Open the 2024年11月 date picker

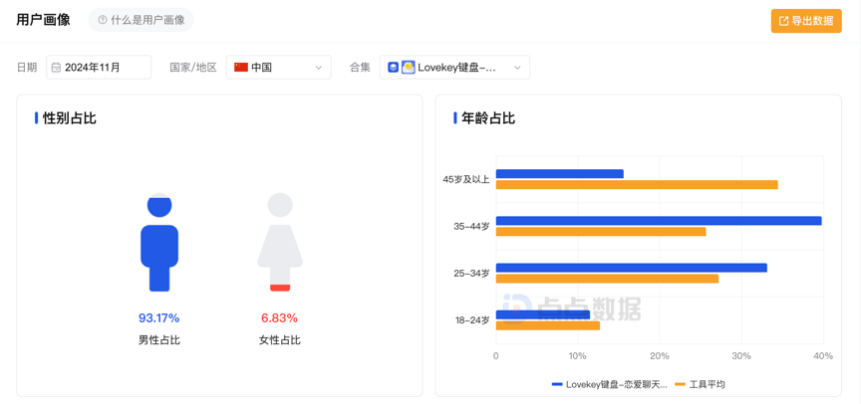(x=99, y=68)
